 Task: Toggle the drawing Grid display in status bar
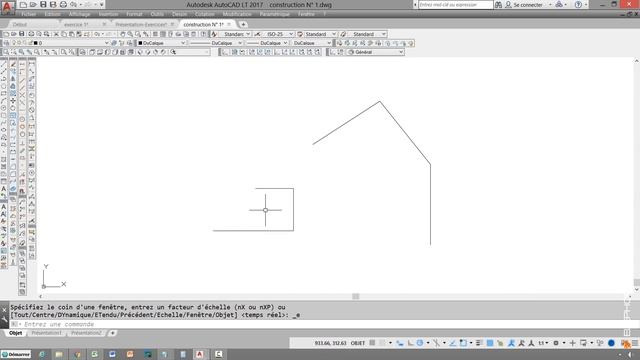click(x=372, y=343)
